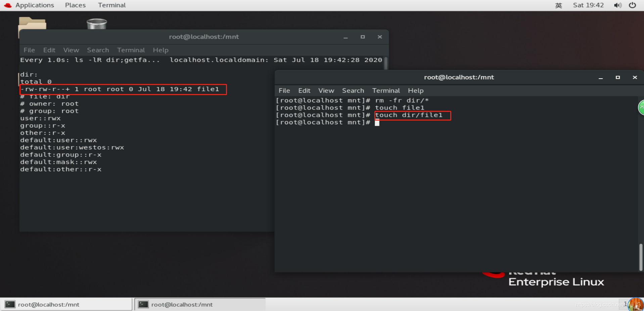Open the Places menu
Viewport: 644px width, 311px height.
[75, 5]
